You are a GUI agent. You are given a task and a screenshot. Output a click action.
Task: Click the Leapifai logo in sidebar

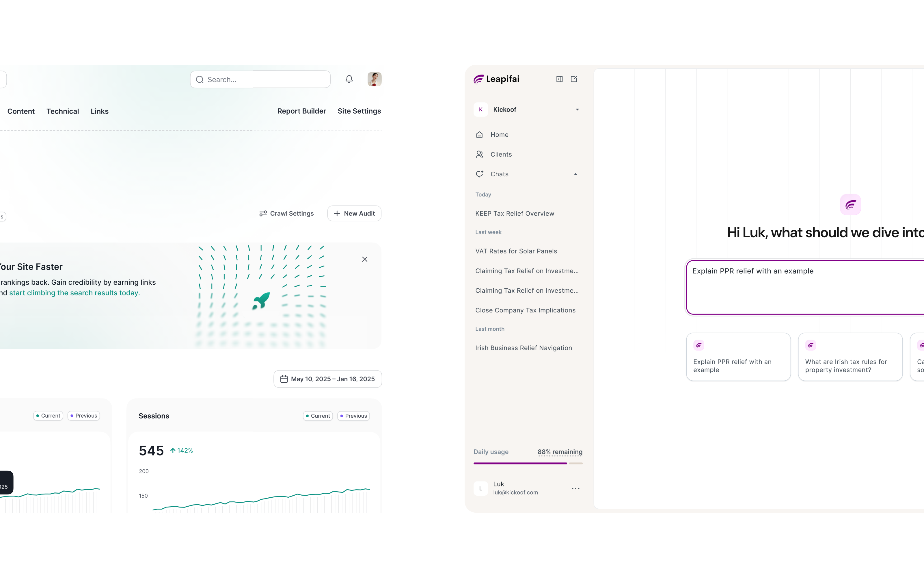(496, 79)
